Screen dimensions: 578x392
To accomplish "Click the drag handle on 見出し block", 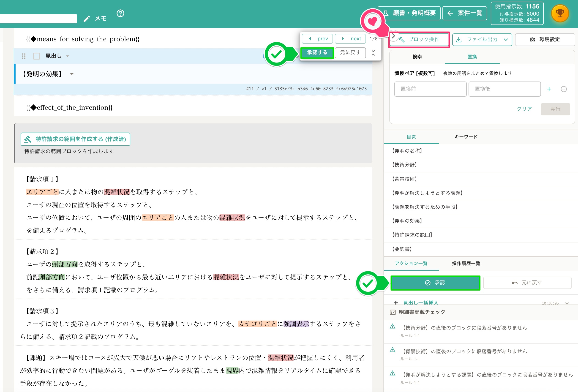I will pyautogui.click(x=24, y=56).
